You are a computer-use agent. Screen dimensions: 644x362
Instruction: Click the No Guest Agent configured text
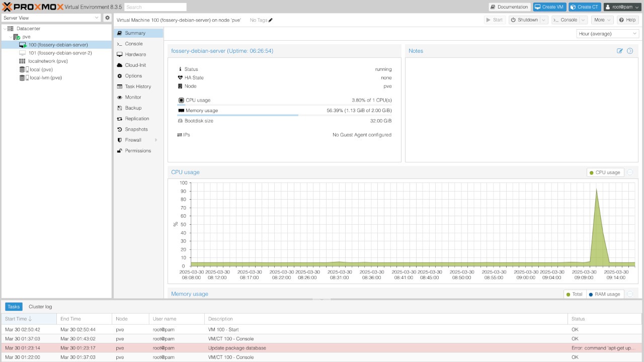tap(362, 135)
